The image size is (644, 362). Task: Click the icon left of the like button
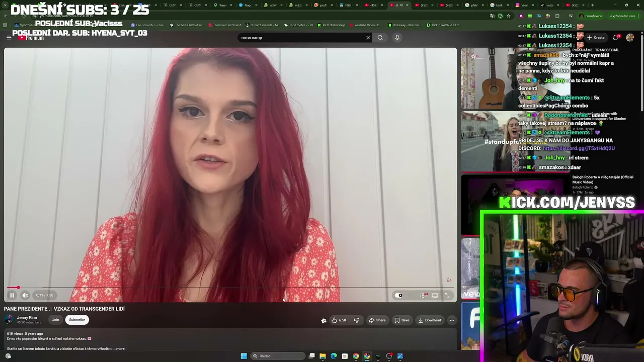tap(324, 320)
